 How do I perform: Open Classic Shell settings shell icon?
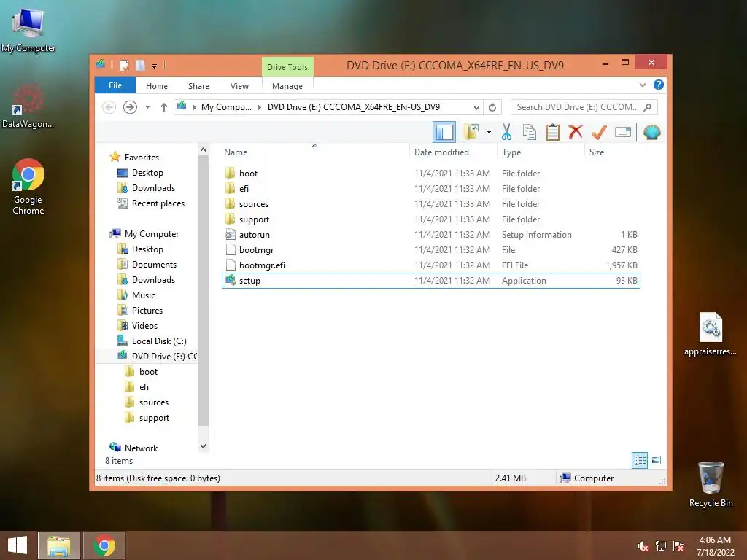[x=651, y=132]
